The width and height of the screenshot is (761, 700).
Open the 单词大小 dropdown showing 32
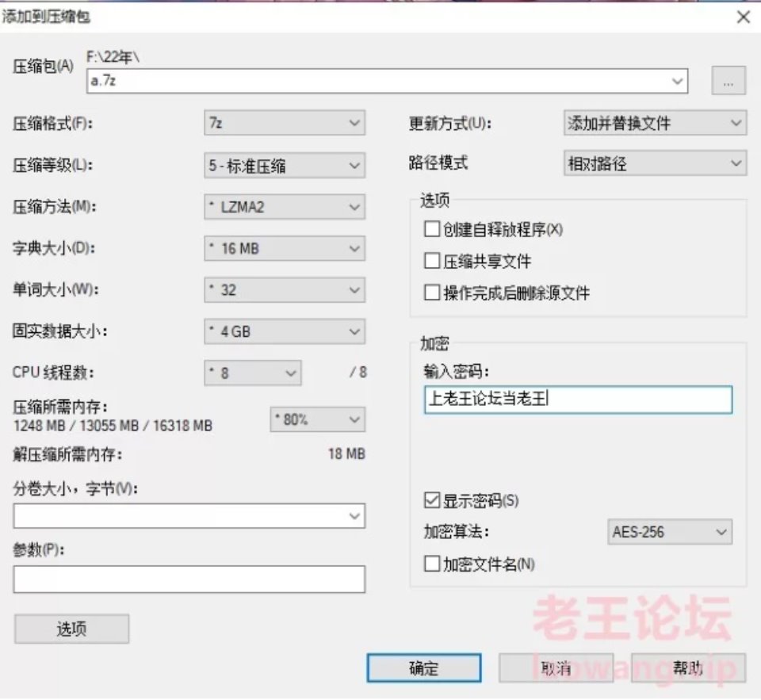point(285,290)
